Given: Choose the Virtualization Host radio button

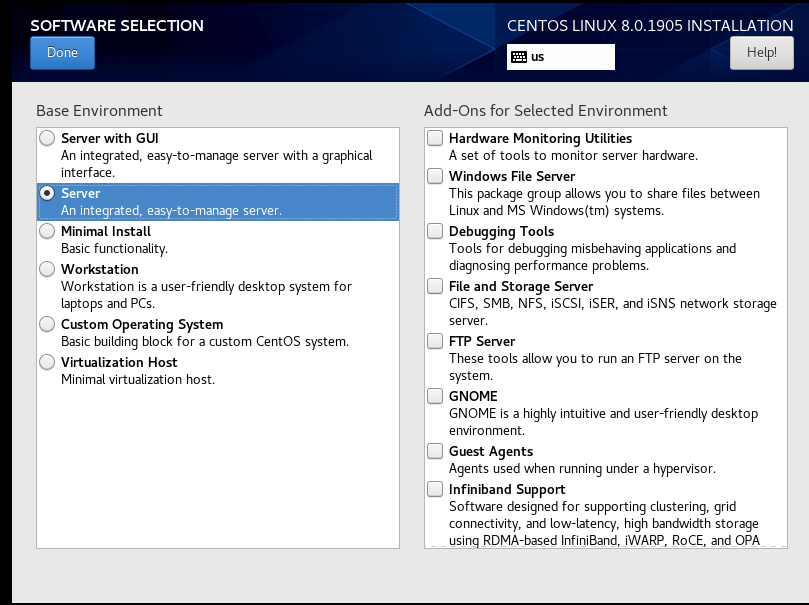Looking at the screenshot, I should 47,362.
